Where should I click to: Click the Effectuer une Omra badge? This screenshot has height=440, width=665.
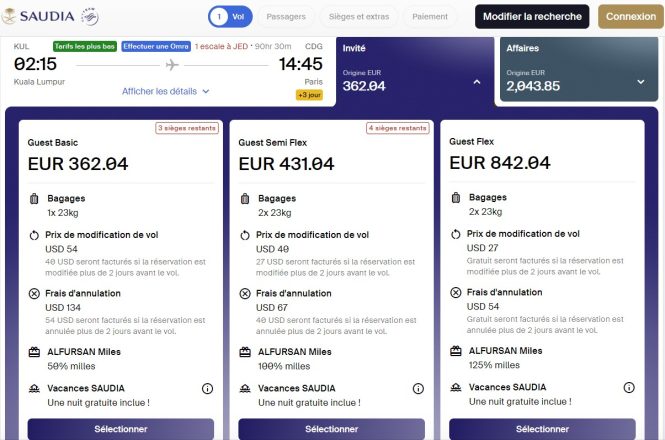coord(156,46)
